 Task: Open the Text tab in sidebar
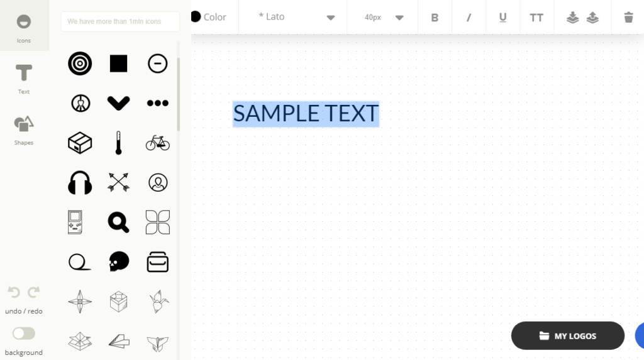(24, 79)
